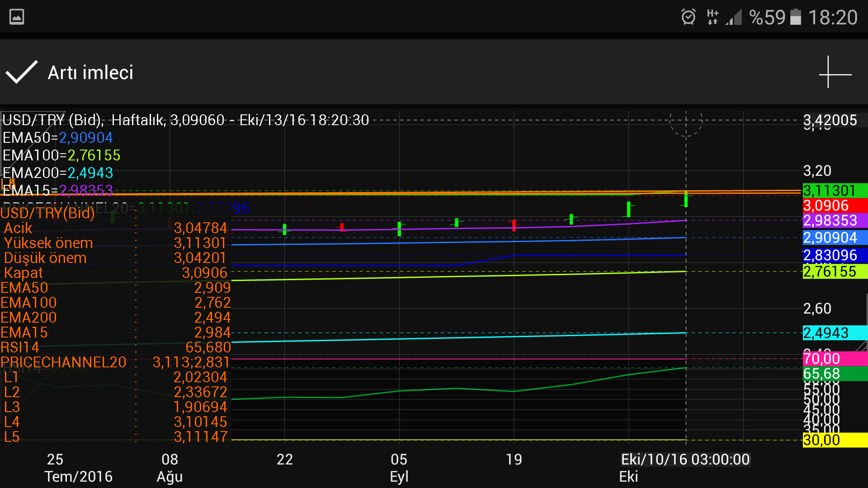Tap the H+ mobile data indicator icon
The height and width of the screenshot is (488, 868).
pyautogui.click(x=712, y=17)
